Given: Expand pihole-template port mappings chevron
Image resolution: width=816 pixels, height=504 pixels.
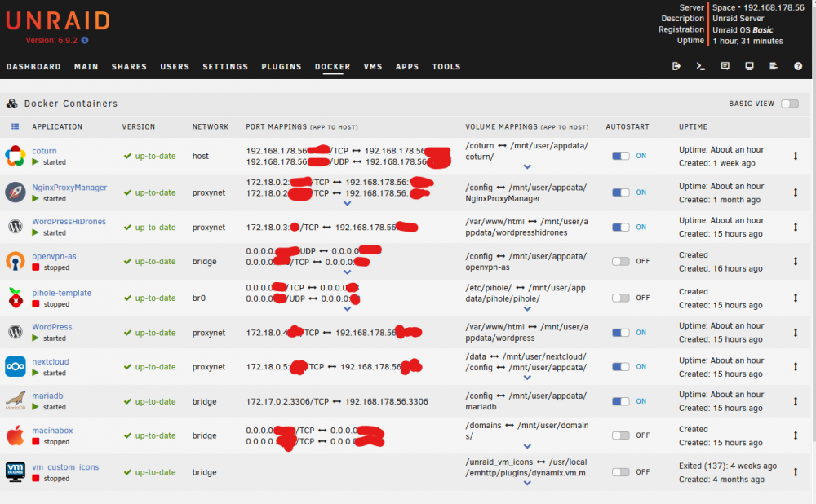Looking at the screenshot, I should click(x=347, y=309).
